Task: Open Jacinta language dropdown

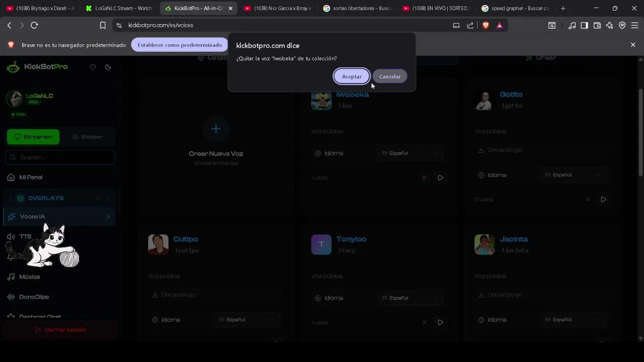Action: click(573, 320)
